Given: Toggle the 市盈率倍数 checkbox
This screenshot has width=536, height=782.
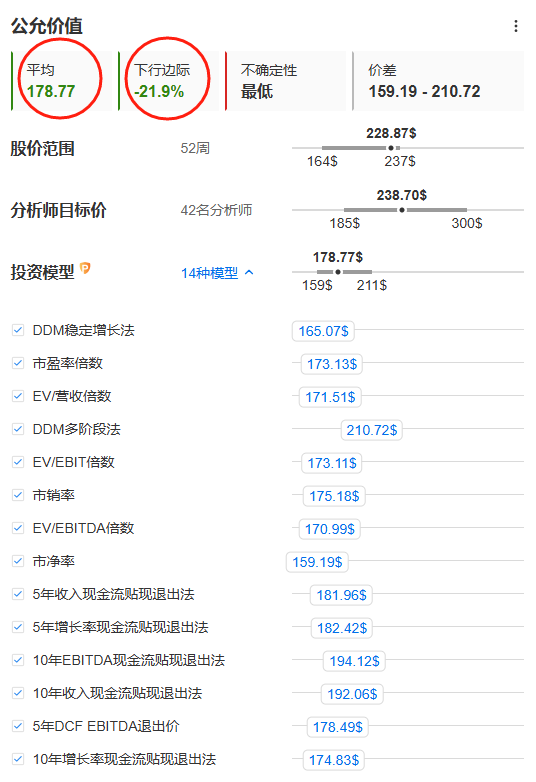Looking at the screenshot, I should coord(18,363).
